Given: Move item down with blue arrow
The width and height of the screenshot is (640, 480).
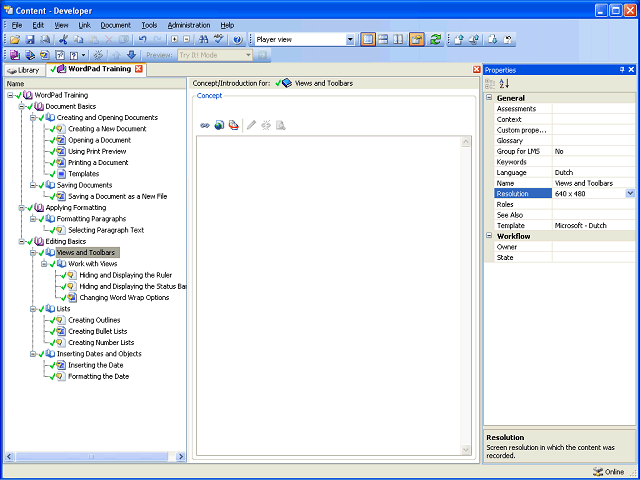Looking at the screenshot, I should pos(131,55).
